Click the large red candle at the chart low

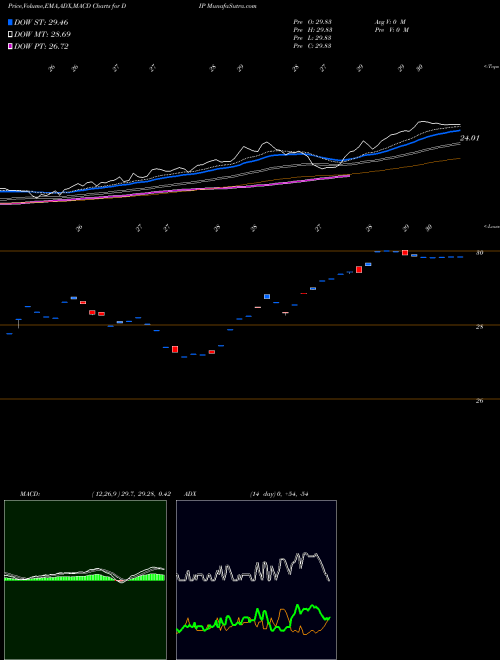175,349
